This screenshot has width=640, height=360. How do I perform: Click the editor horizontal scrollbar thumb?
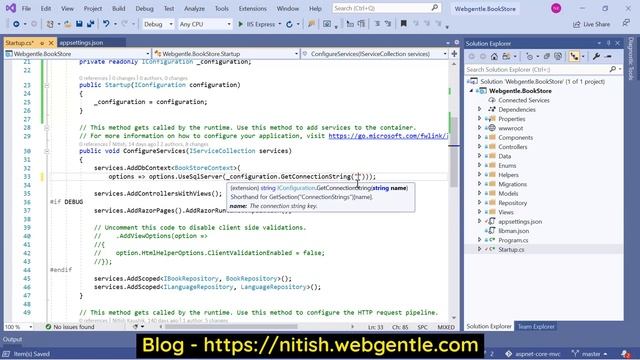pos(232,327)
